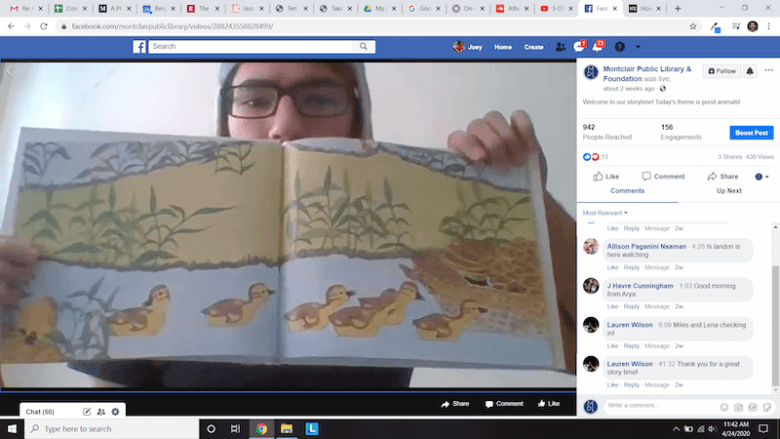Open the Windows Action Center notifications

point(763,429)
